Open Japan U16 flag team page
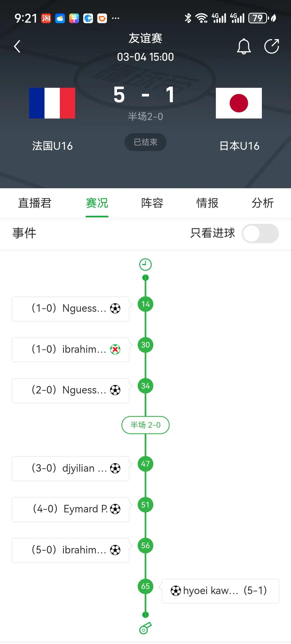Image resolution: width=291 pixels, height=644 pixels. click(x=239, y=103)
